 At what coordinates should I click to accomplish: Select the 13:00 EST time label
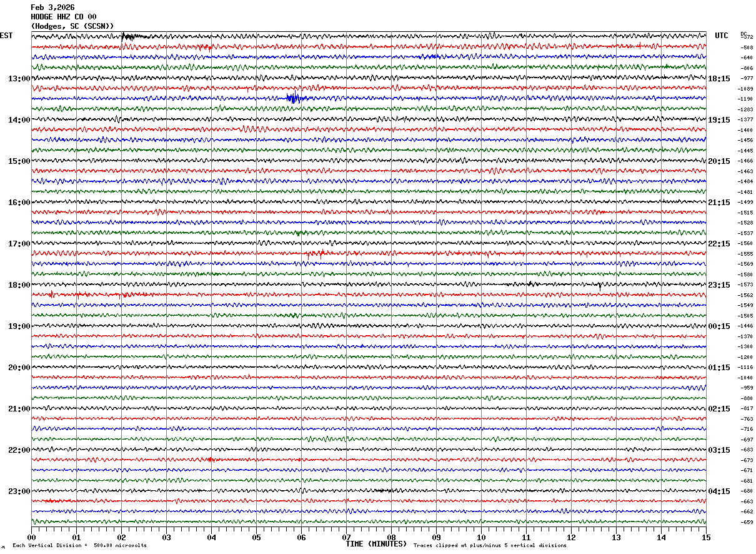[19, 79]
